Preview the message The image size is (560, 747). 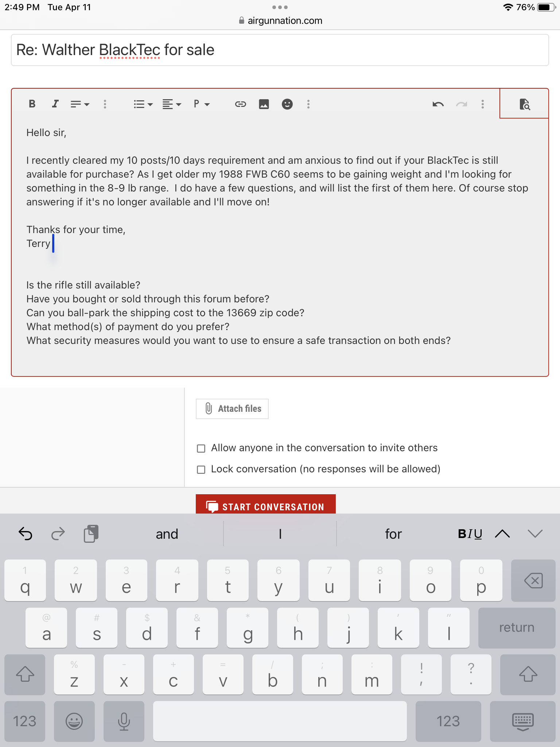[x=524, y=104]
